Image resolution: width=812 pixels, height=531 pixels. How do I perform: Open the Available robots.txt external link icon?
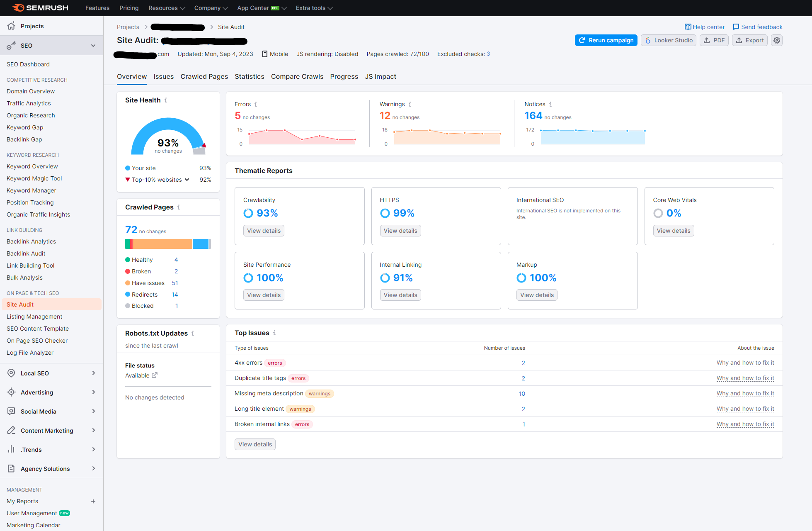click(155, 375)
